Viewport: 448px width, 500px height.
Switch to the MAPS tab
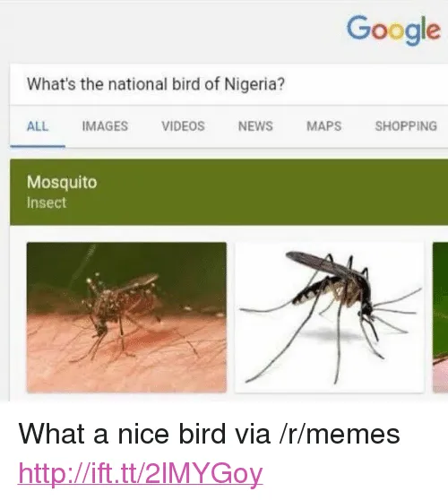324,126
